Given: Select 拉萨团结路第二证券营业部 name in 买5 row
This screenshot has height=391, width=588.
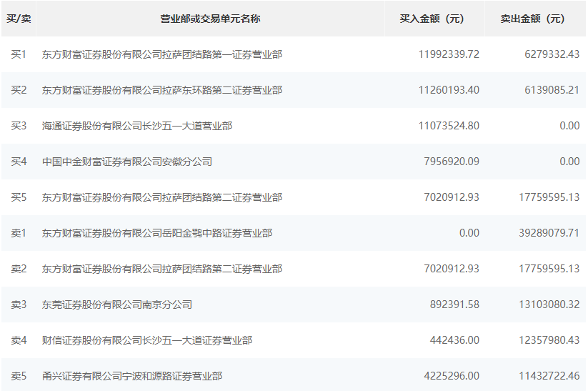Looking at the screenshot, I should point(162,197).
